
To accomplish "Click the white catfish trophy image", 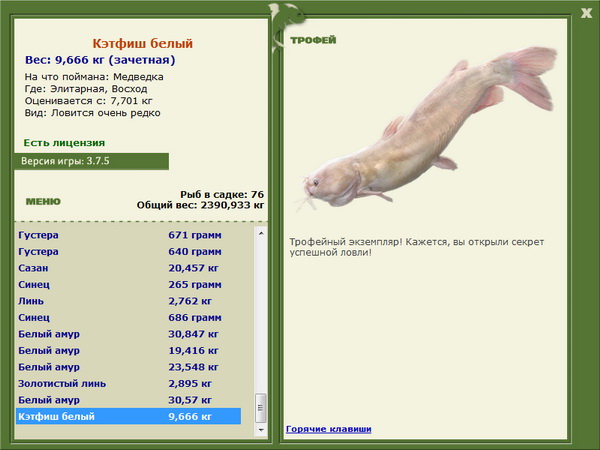I will pos(425,130).
